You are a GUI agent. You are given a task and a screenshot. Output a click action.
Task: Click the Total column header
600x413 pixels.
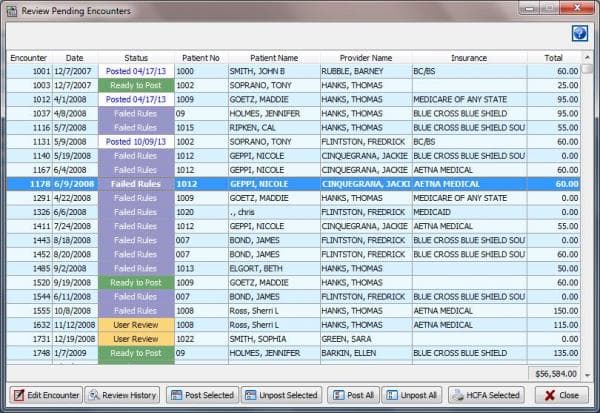(552, 58)
